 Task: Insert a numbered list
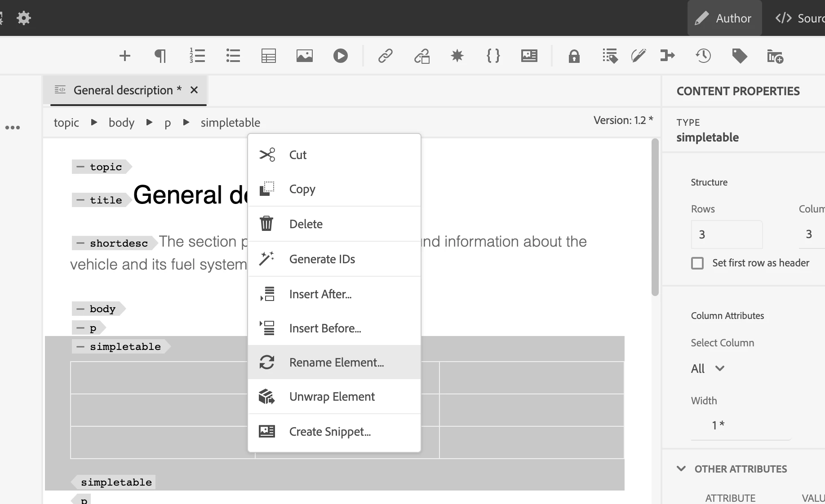197,56
